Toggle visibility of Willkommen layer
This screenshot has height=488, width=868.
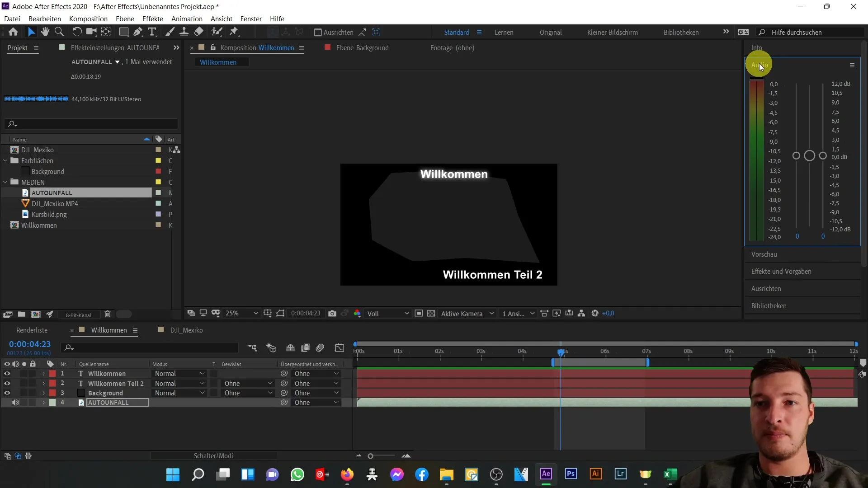[x=7, y=373]
